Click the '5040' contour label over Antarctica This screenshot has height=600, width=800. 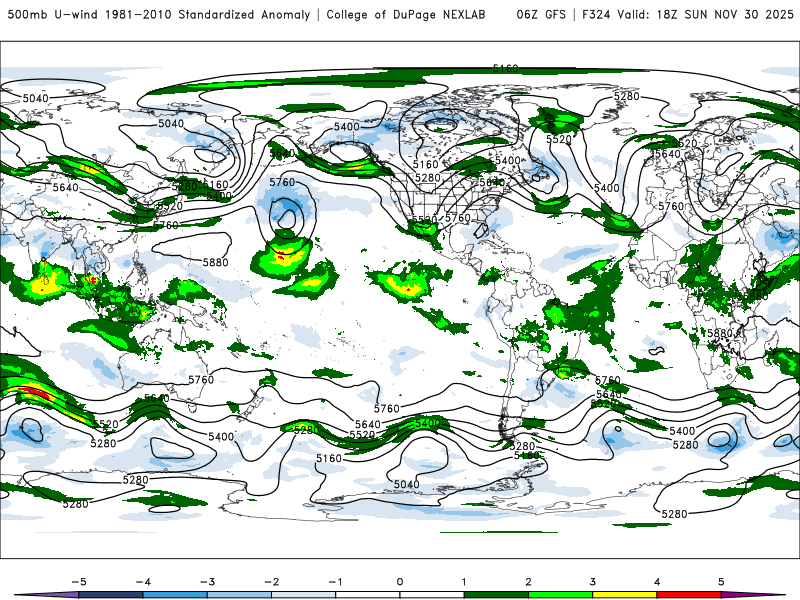pos(407,484)
